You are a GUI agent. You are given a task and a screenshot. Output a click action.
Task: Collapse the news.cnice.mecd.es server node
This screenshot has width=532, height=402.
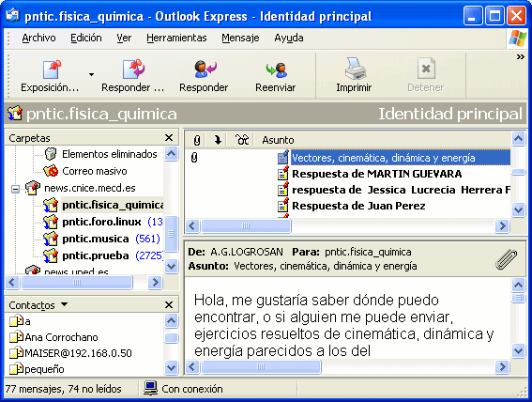click(x=15, y=189)
